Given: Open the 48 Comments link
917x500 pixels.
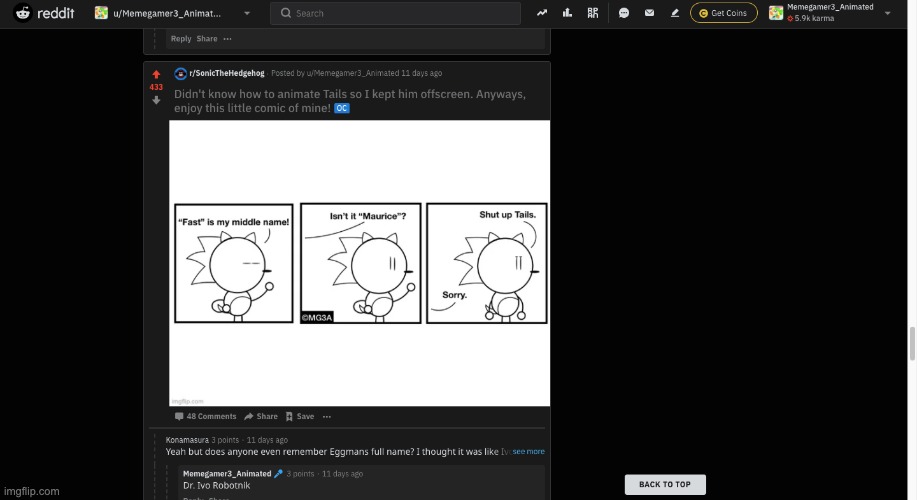Looking at the screenshot, I should coord(205,416).
